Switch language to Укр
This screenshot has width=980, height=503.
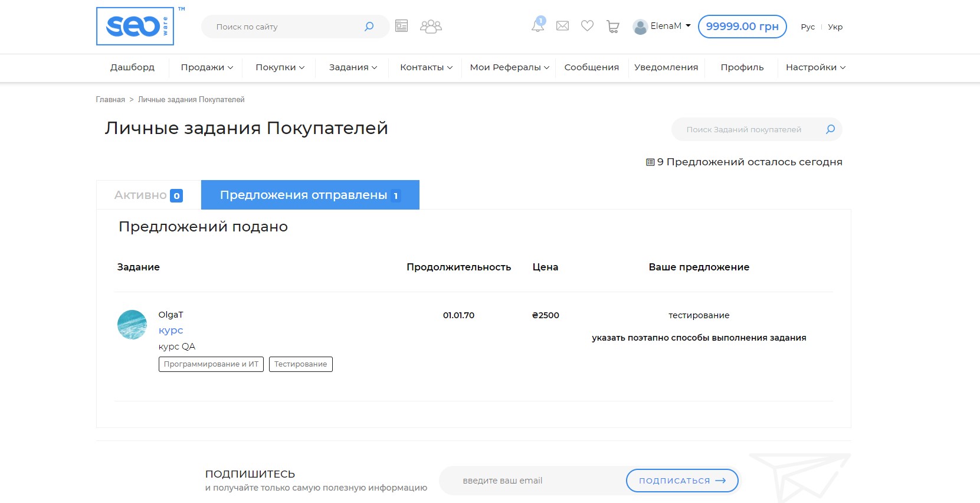[x=835, y=27]
